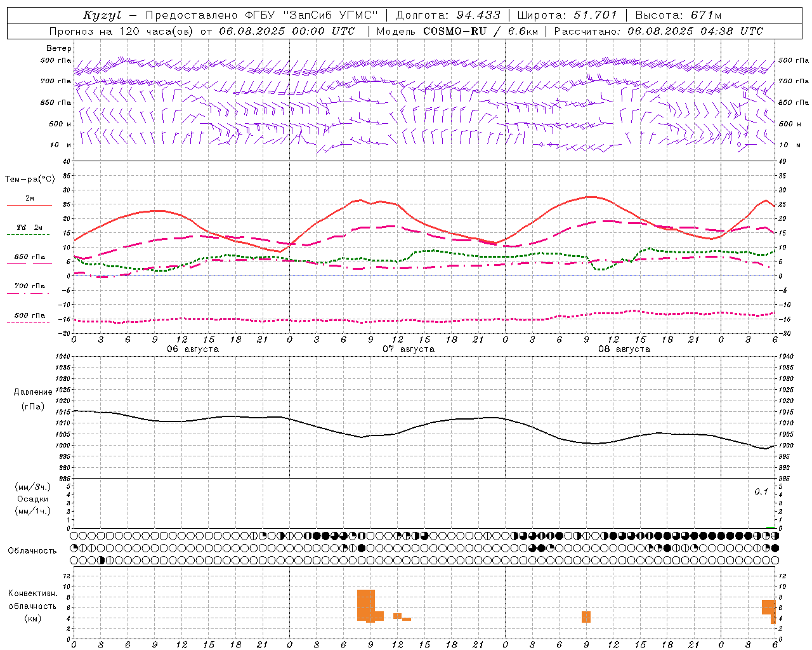Viewport: 812px width, 650px height.
Task: Click the Конвективн. label of convective cloud panel
Action: pos(33,594)
